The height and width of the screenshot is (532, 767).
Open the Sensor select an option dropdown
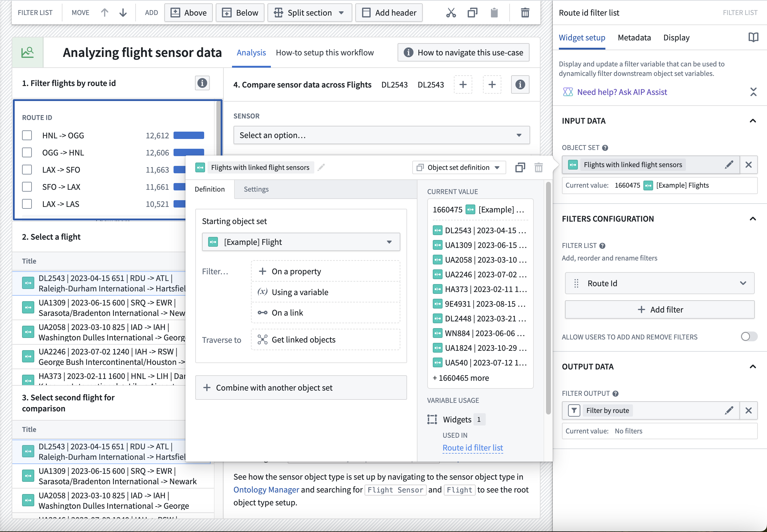point(381,135)
